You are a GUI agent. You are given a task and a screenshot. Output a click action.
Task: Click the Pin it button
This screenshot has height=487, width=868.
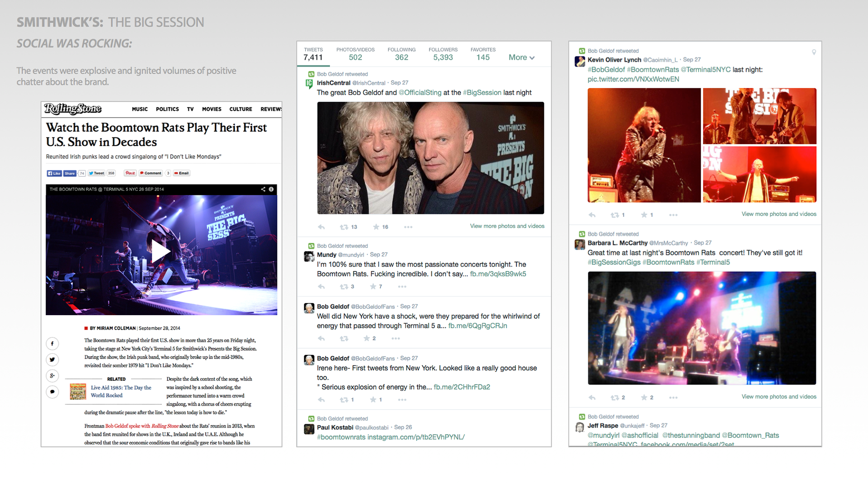coord(130,173)
